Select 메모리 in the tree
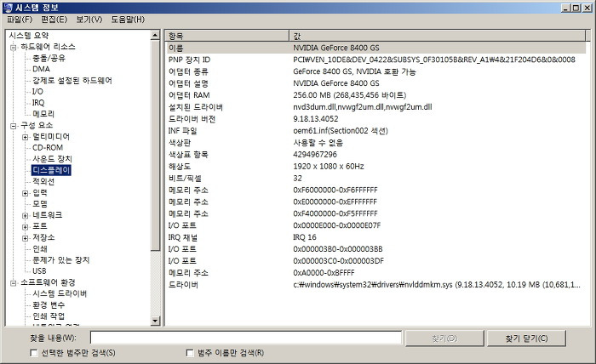The image size is (596, 364). coord(43,114)
